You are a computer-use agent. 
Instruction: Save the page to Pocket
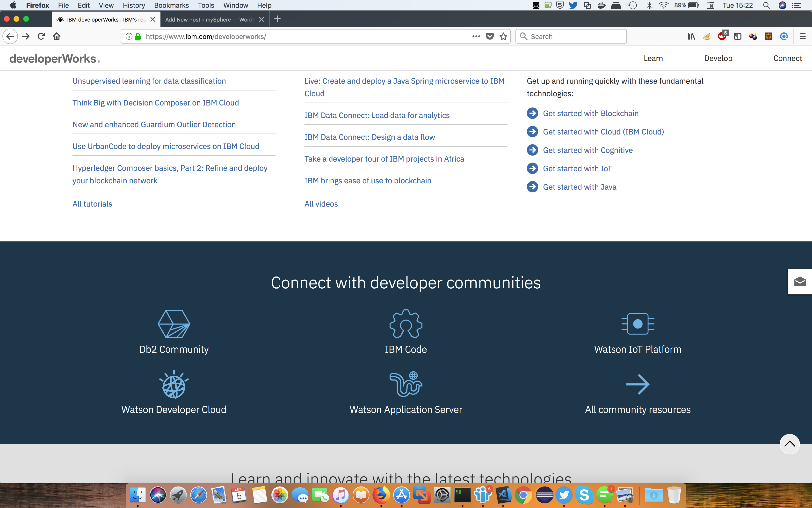490,36
